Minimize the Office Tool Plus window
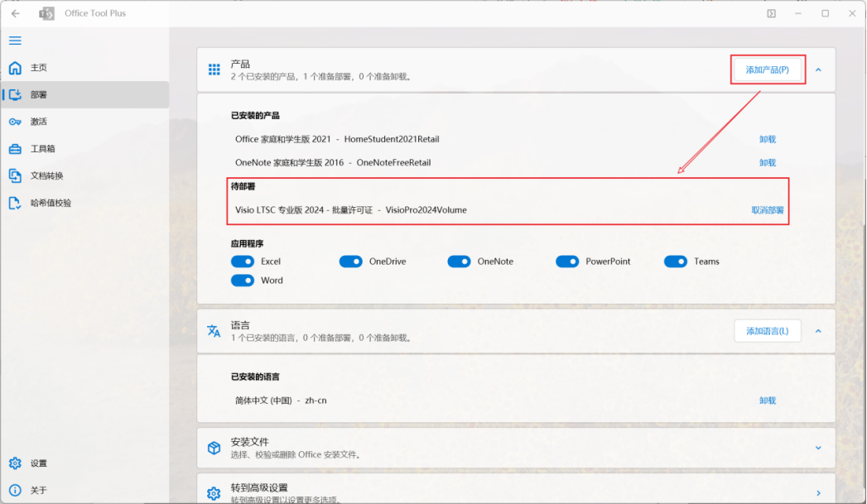The image size is (867, 504). tap(798, 13)
